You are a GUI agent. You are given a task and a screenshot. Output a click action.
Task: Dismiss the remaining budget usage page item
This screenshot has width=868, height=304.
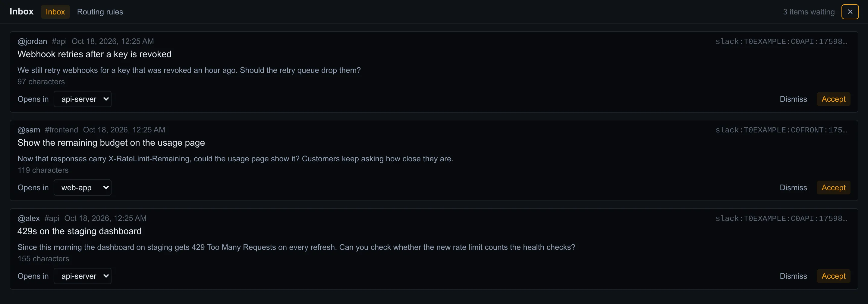(793, 188)
